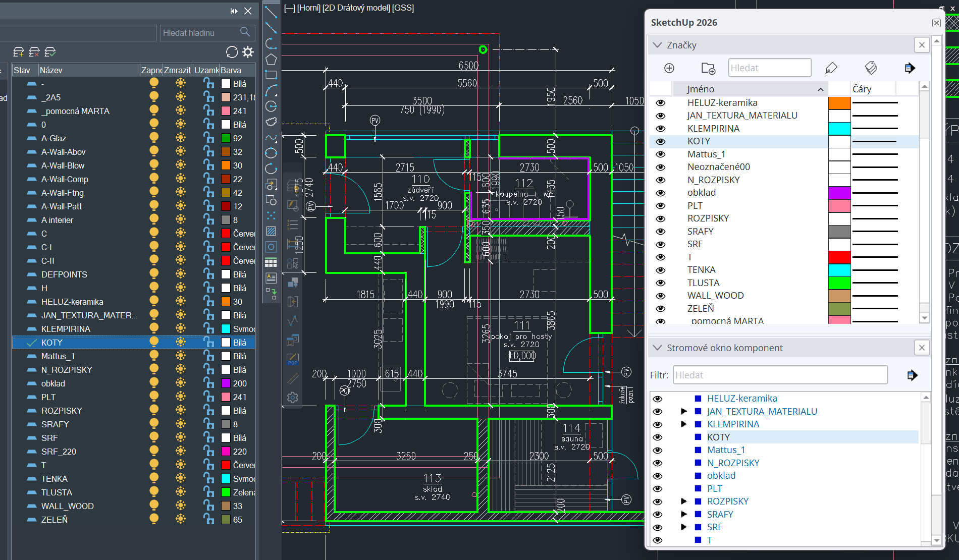
Task: Click the Delete layer icon
Action: click(34, 52)
